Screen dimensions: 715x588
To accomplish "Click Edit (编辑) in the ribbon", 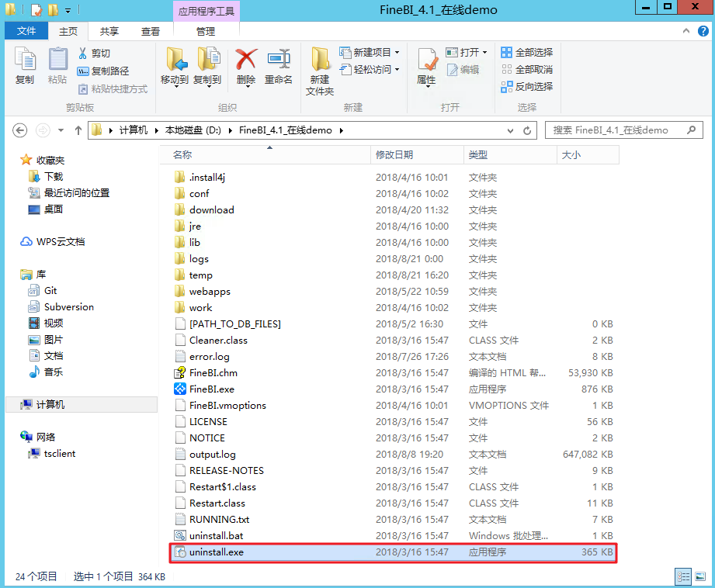I will (463, 69).
